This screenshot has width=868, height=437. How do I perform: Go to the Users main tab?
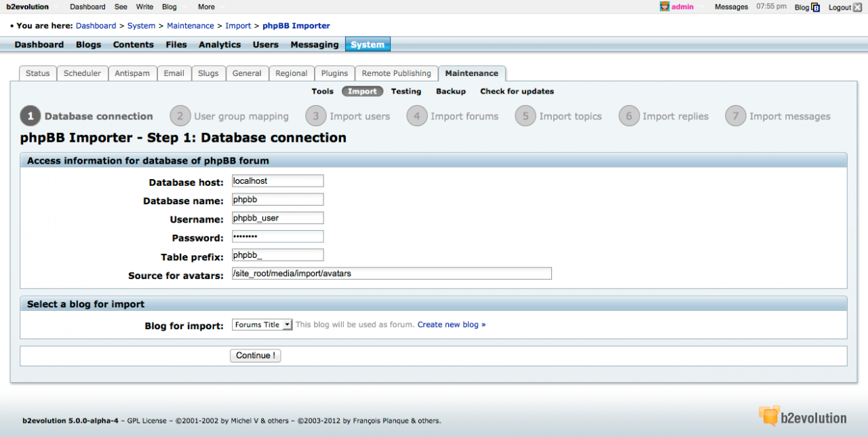pos(266,45)
